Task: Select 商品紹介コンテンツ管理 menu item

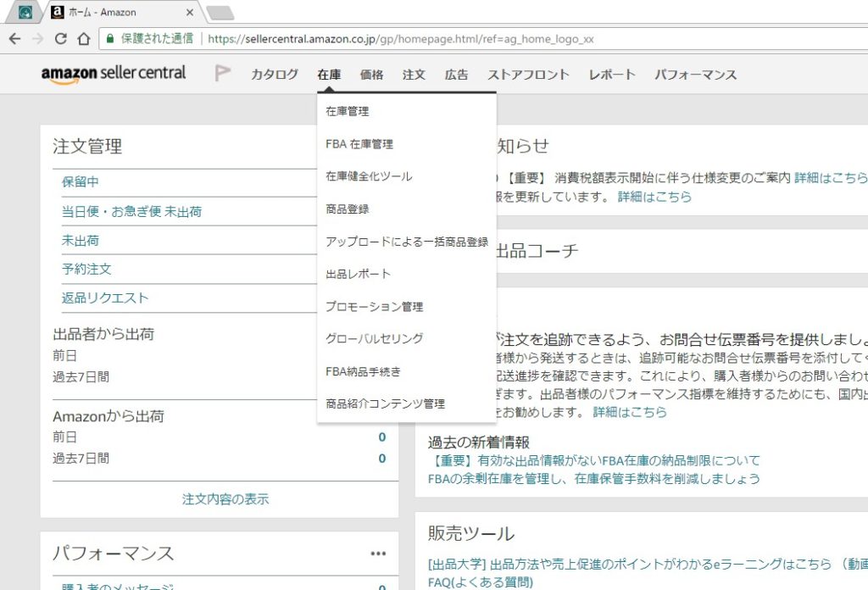Action: pyautogui.click(x=386, y=404)
